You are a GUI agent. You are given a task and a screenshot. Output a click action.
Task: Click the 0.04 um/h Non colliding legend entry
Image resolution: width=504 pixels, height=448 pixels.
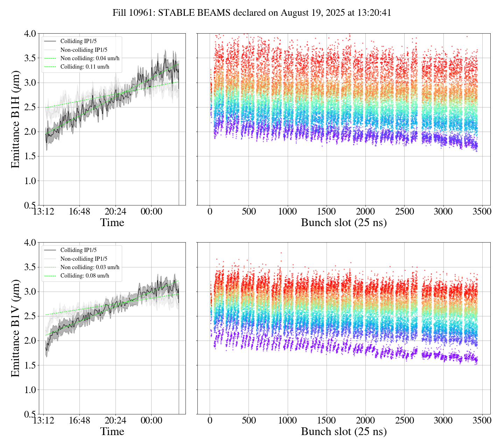tap(90, 58)
